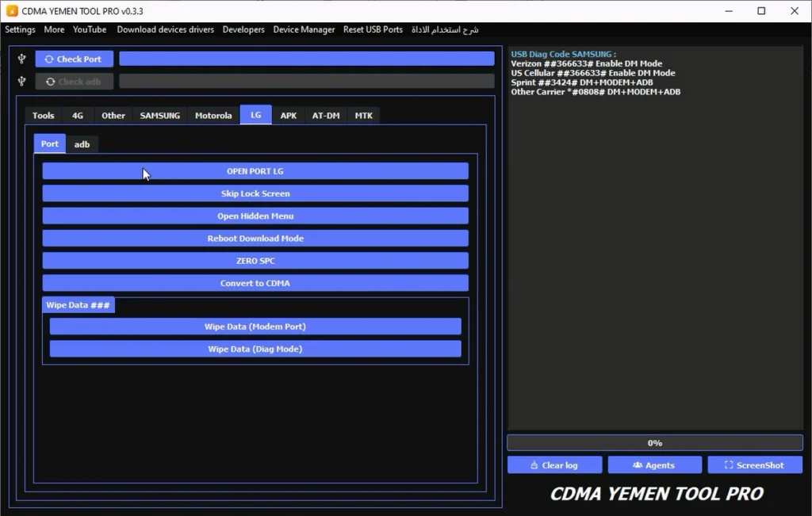Click the USB icon beside Check adb

click(22, 81)
